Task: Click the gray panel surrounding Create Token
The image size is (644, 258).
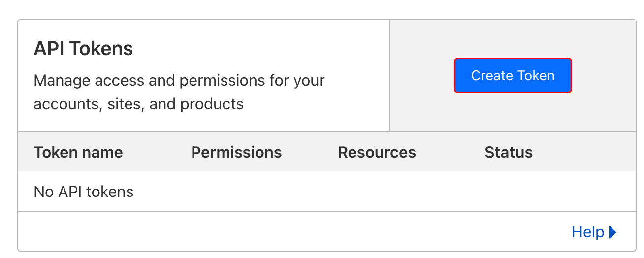Action: pyautogui.click(x=513, y=75)
